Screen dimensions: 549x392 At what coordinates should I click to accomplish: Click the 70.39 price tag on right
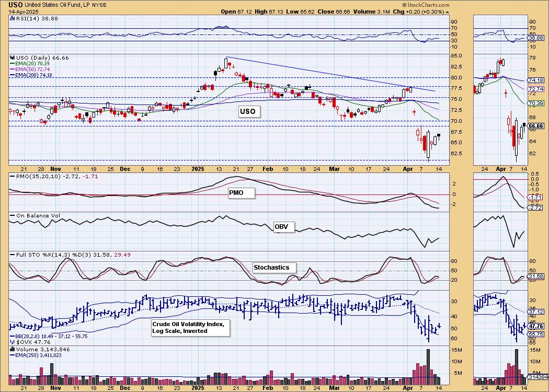pos(536,103)
